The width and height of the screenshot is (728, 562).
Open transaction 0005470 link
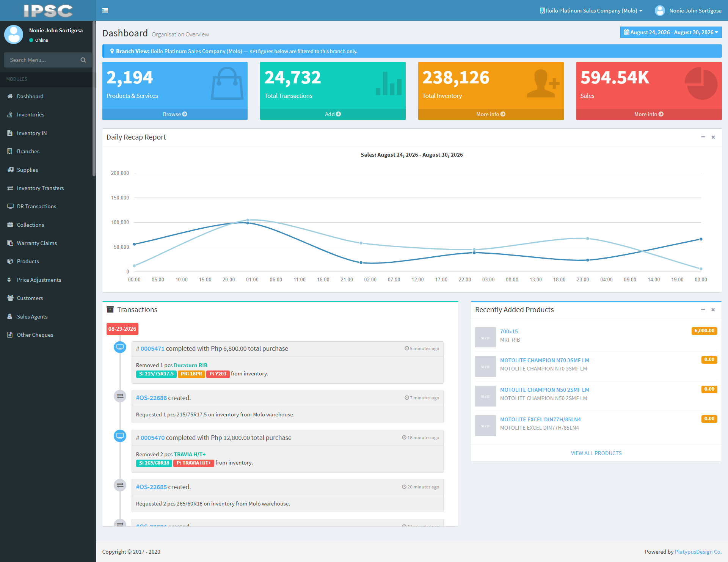tap(152, 438)
